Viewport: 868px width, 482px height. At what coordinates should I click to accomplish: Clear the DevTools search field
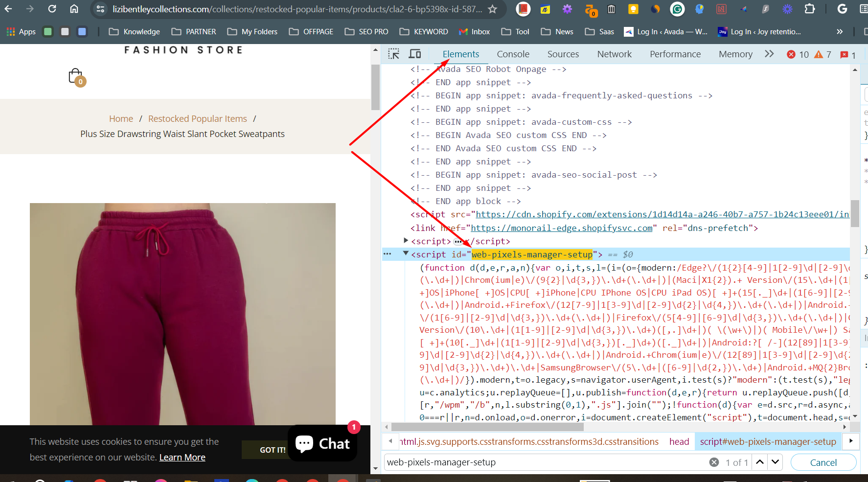[714, 462]
